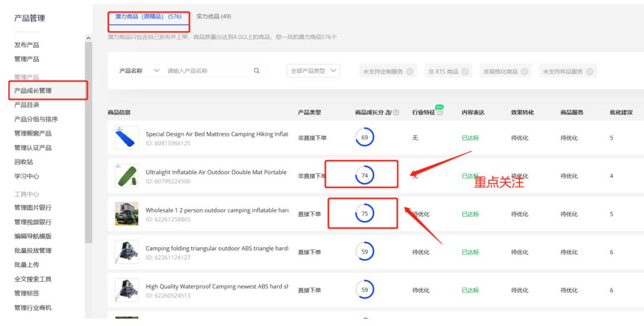Image resolution: width=644 pixels, height=326 pixels.
Task: Switch to 潜力商品 (原精品) tab
Action: click(x=148, y=17)
